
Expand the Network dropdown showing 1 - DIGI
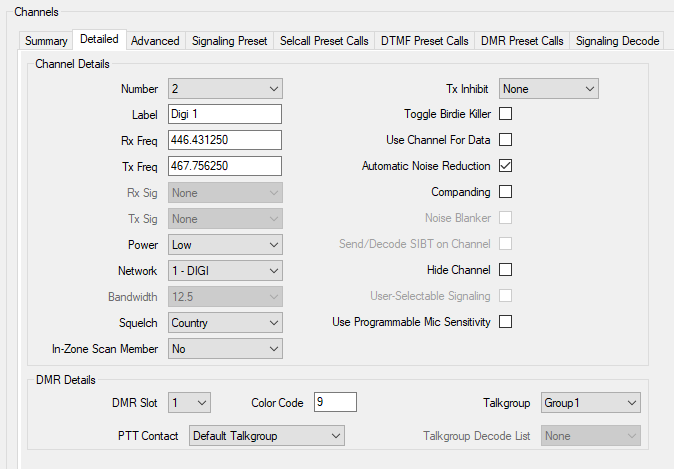(225, 271)
